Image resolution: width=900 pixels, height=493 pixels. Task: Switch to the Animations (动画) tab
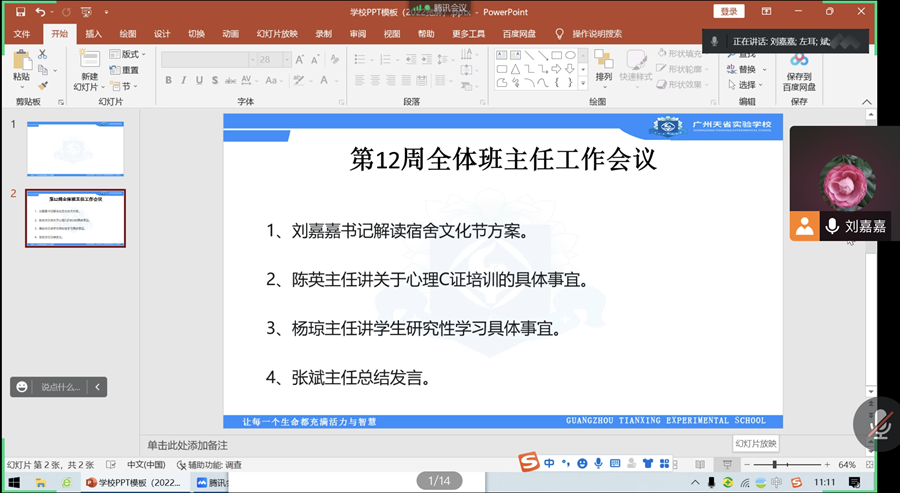tap(231, 34)
